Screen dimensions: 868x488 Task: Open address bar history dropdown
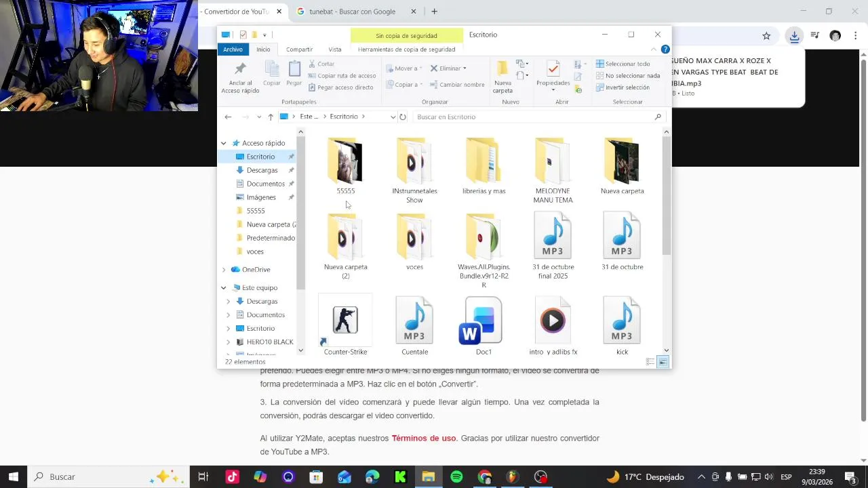tap(393, 117)
